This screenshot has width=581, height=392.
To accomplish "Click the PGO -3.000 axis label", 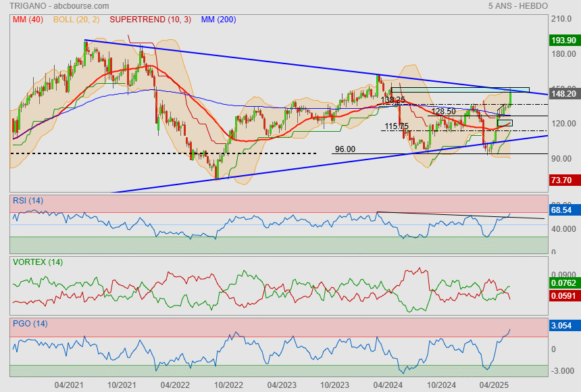I will tap(563, 371).
